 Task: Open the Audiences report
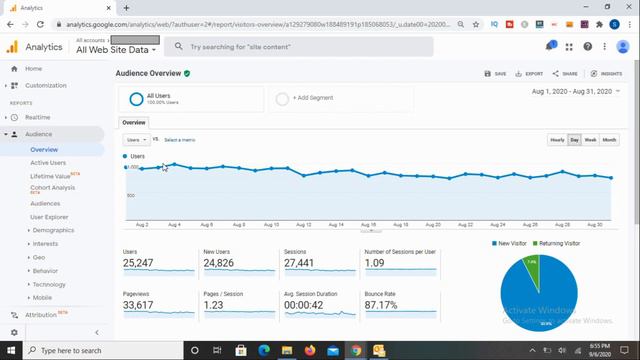[45, 203]
